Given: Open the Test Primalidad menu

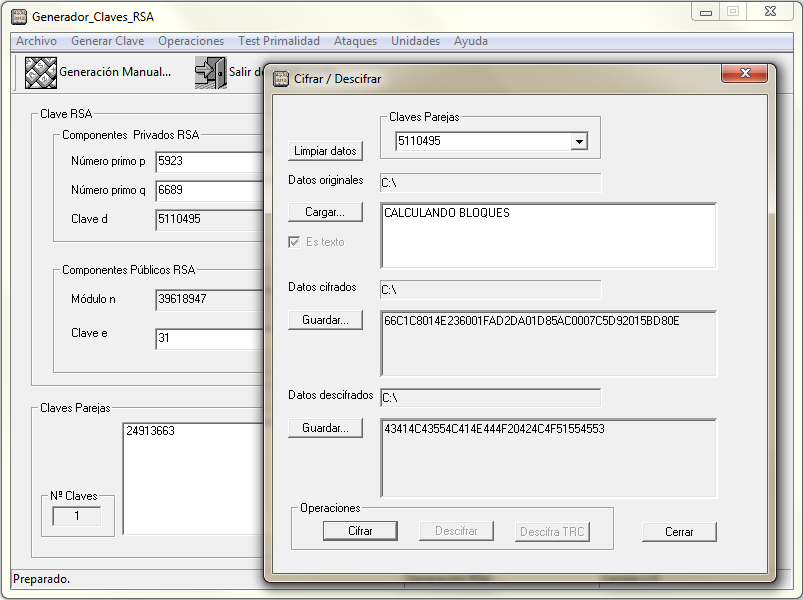Looking at the screenshot, I should coord(279,41).
